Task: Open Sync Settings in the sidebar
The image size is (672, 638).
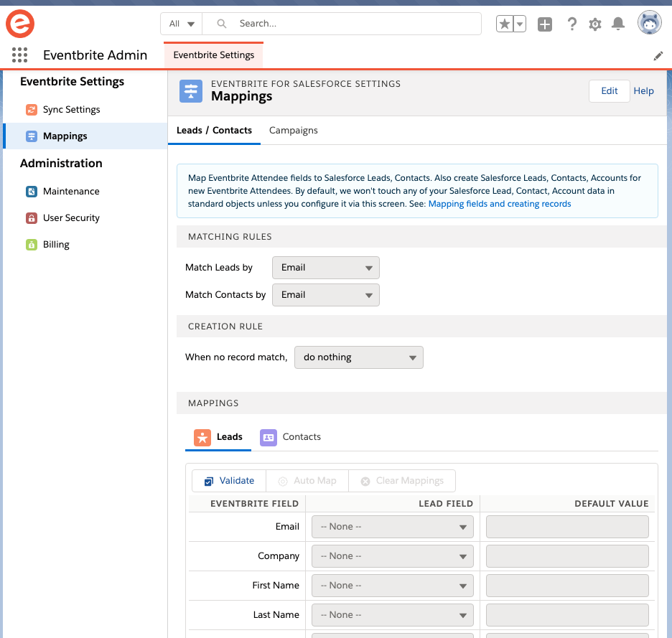Action: click(x=85, y=110)
